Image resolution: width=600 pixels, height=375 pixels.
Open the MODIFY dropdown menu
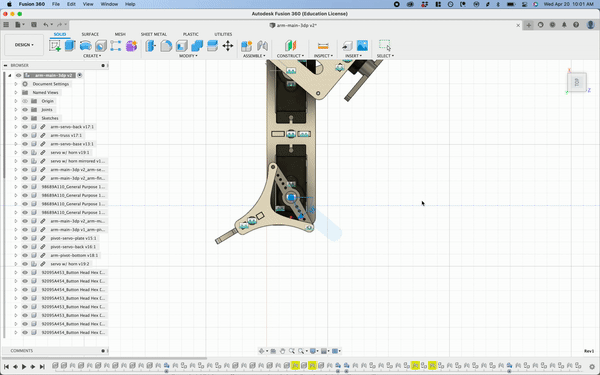(x=188, y=56)
